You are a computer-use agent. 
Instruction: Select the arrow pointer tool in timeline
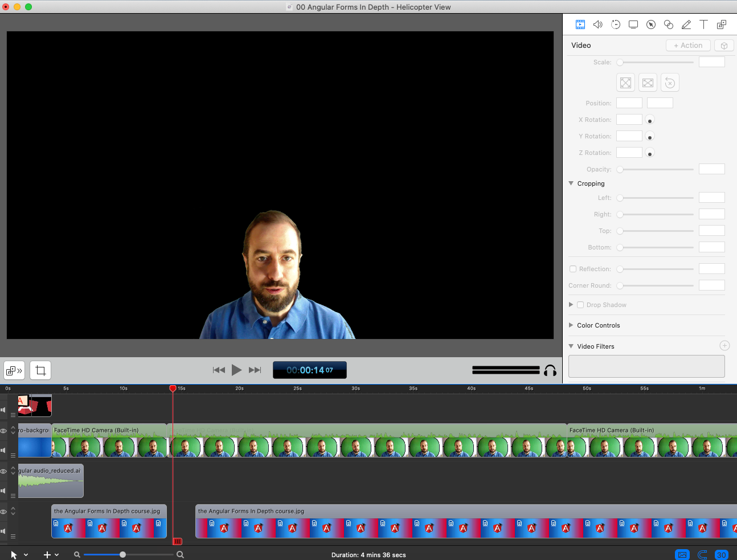click(x=14, y=554)
